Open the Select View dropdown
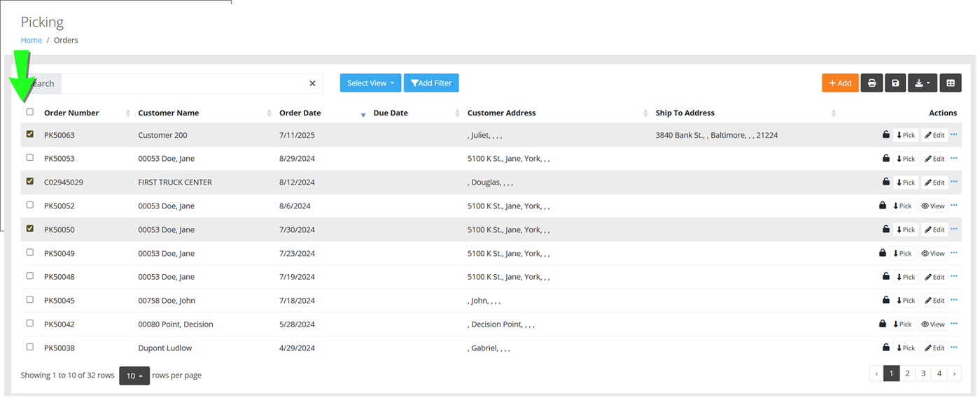Viewport: 980px width, 400px height. [x=370, y=83]
